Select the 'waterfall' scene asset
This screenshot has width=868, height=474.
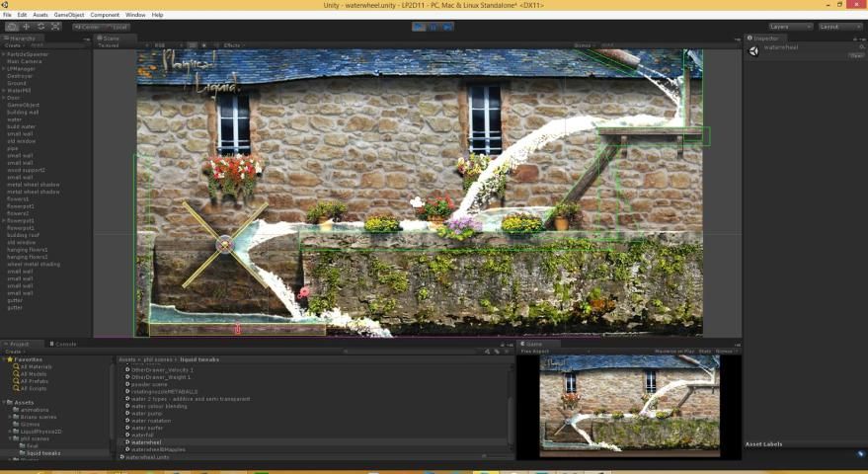click(142, 434)
